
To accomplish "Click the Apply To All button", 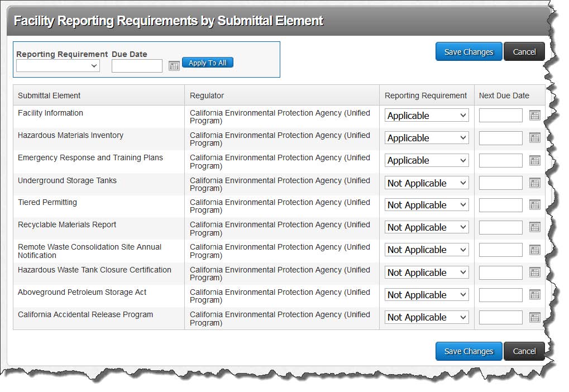I will tap(207, 63).
